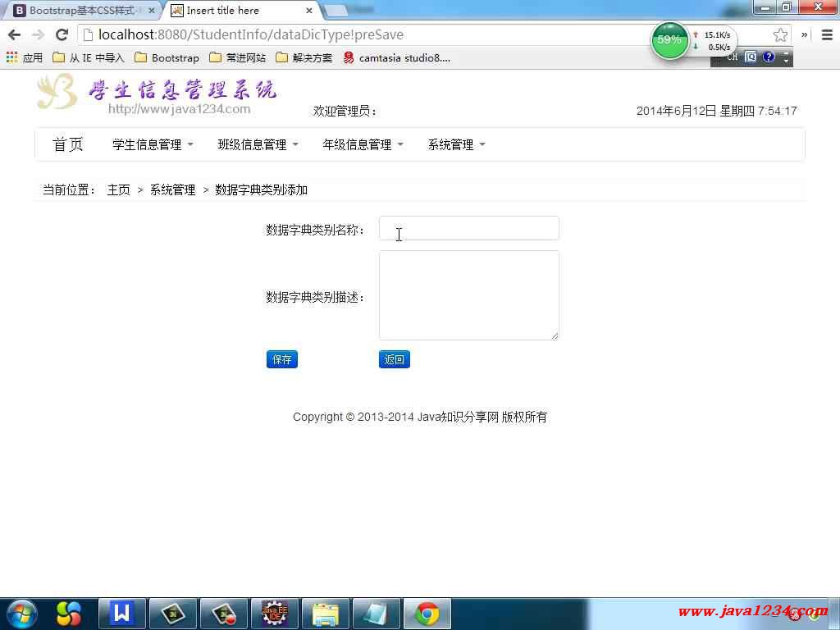Expand the 班级信息管理 dropdown menu

(x=258, y=144)
